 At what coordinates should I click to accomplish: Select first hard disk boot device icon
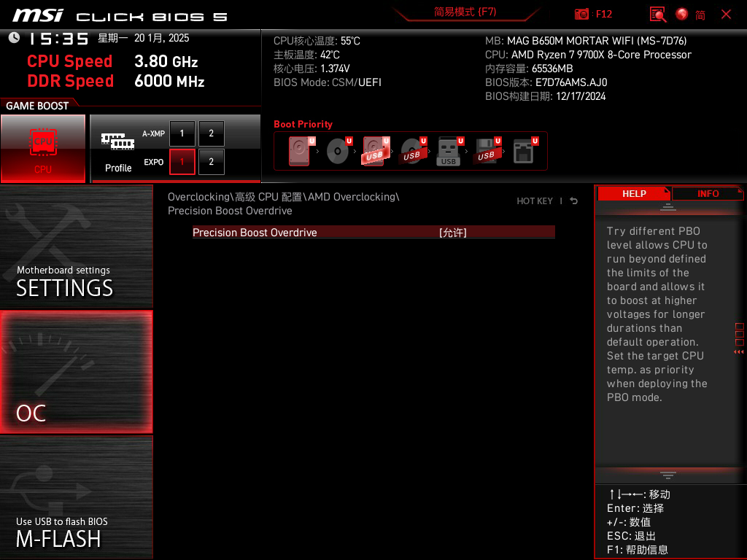tap(300, 151)
